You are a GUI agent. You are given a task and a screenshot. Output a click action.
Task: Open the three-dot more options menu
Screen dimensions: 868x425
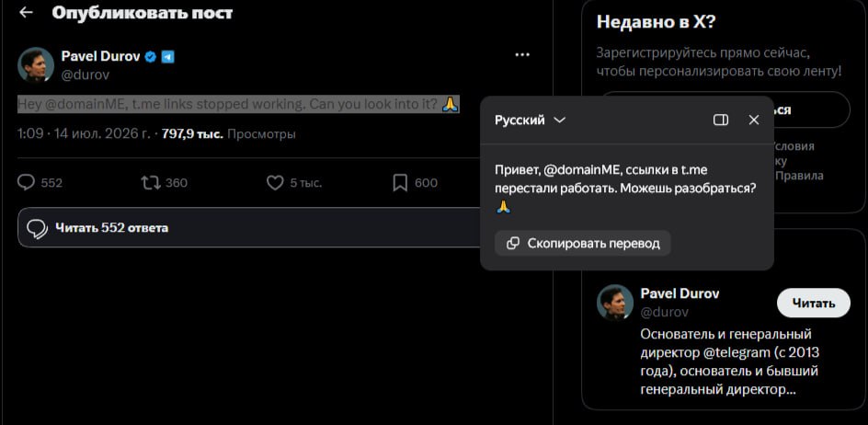tap(522, 55)
